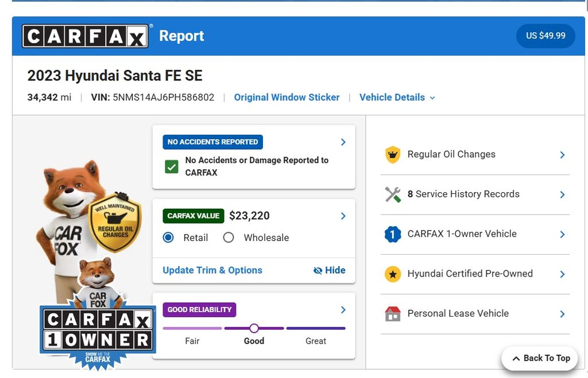Click the CARFAX VALUE green badge

pyautogui.click(x=193, y=216)
